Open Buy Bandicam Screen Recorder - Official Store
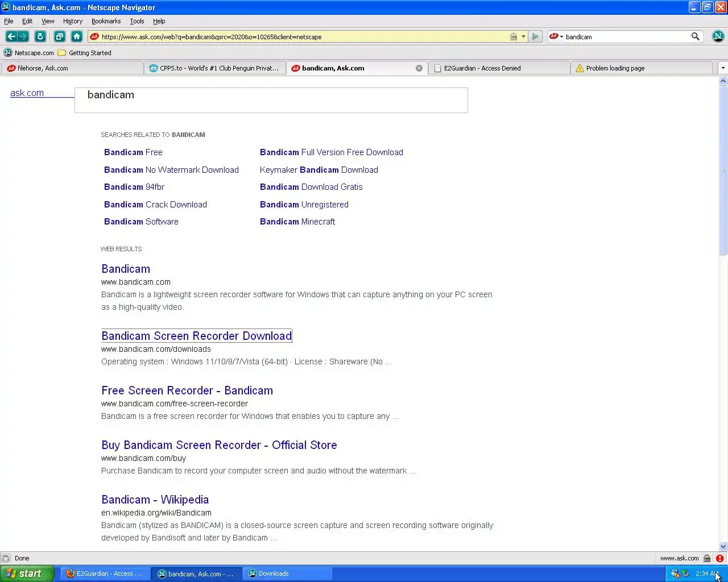728x582 pixels. click(219, 445)
